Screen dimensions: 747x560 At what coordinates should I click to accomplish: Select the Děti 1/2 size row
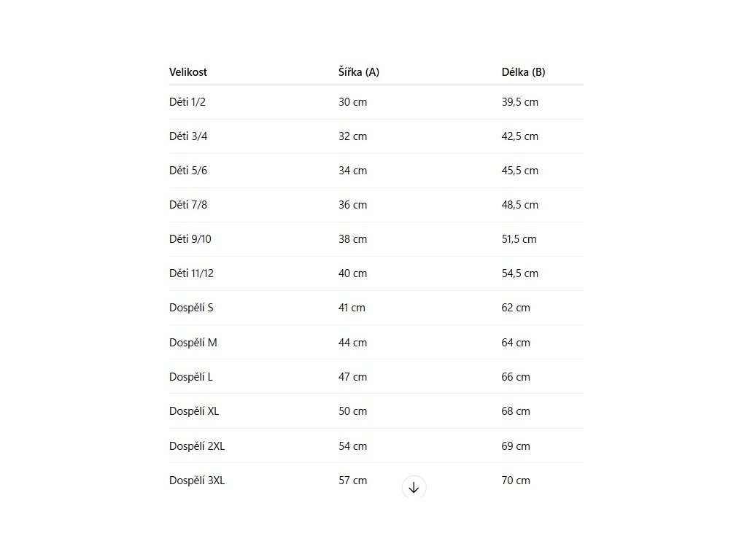[187, 102]
